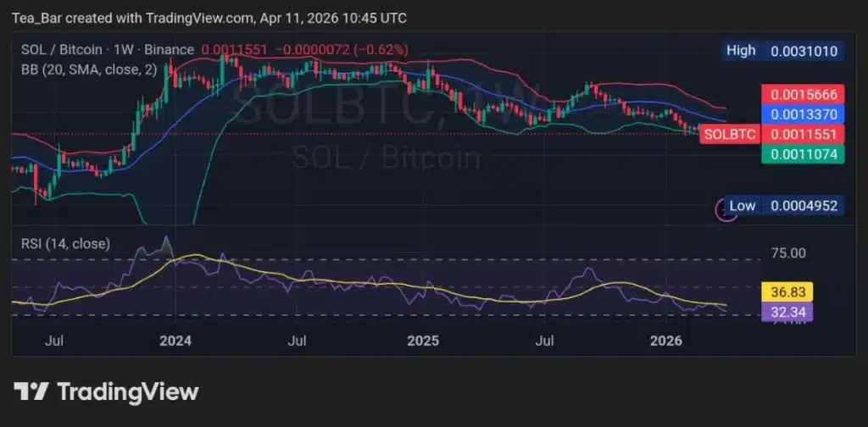Screen dimensions: 868x427
Task: Click the TradingView logo icon
Action: point(31,391)
